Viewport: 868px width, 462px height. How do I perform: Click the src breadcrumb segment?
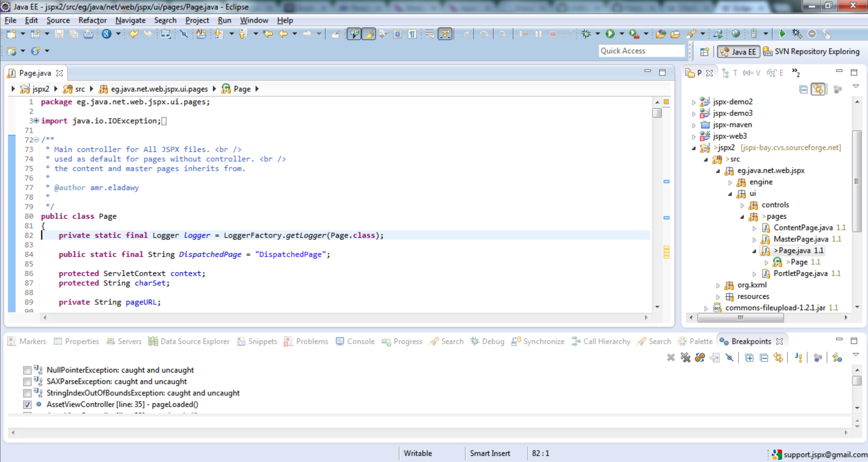pyautogui.click(x=74, y=89)
